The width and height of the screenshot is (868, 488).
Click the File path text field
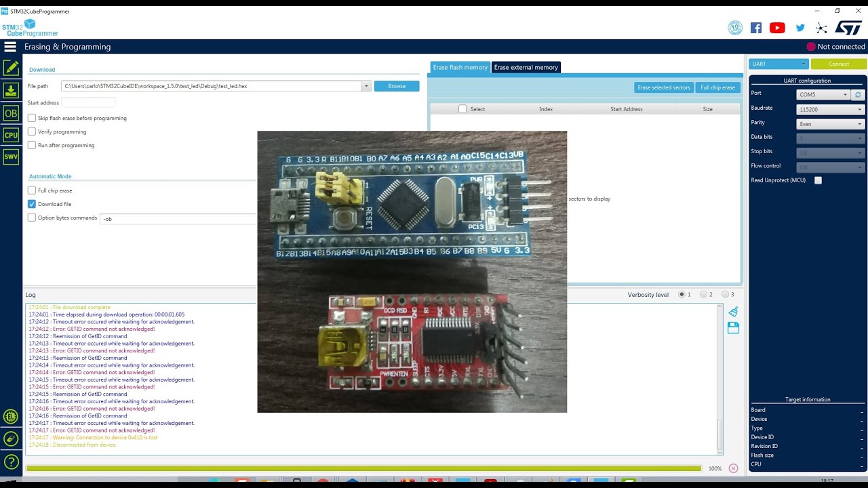click(x=211, y=86)
